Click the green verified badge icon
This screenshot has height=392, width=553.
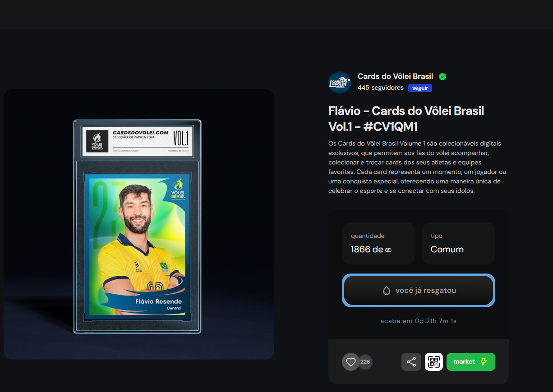point(442,77)
